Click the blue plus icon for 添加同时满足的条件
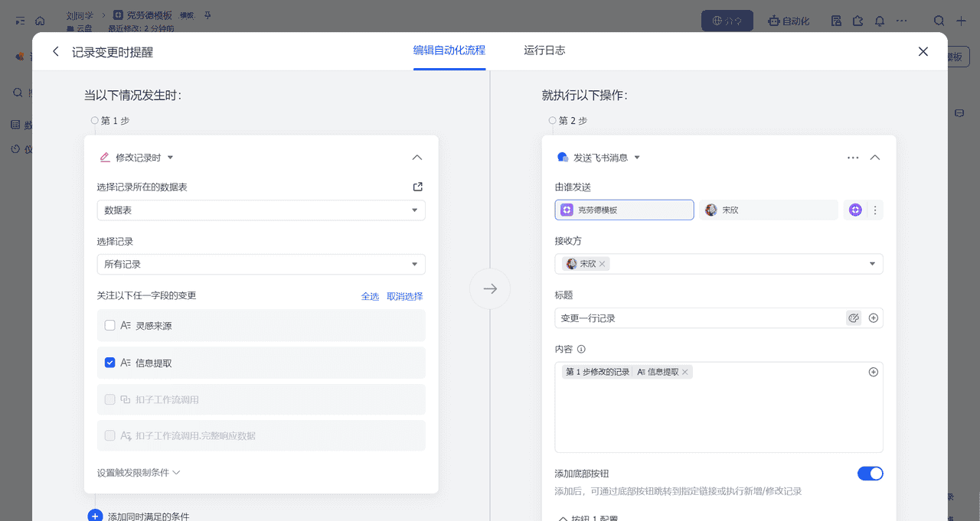The image size is (980, 521). coord(95,516)
